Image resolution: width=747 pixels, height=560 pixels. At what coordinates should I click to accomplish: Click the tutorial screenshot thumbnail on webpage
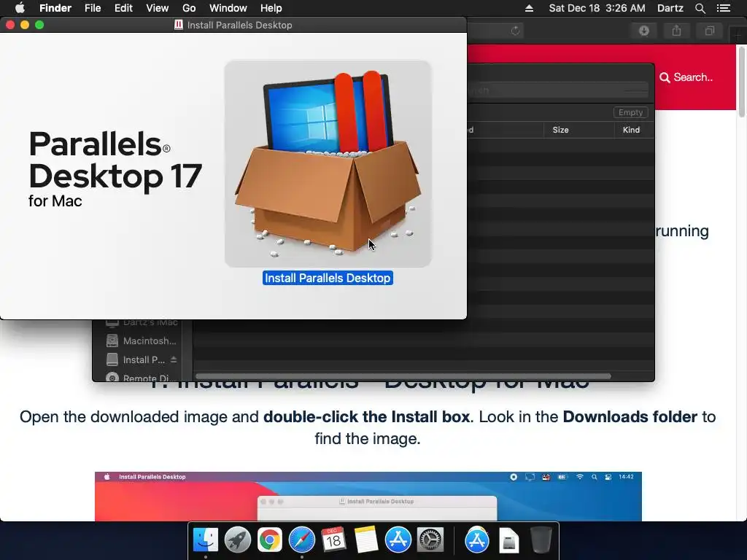coord(368,496)
